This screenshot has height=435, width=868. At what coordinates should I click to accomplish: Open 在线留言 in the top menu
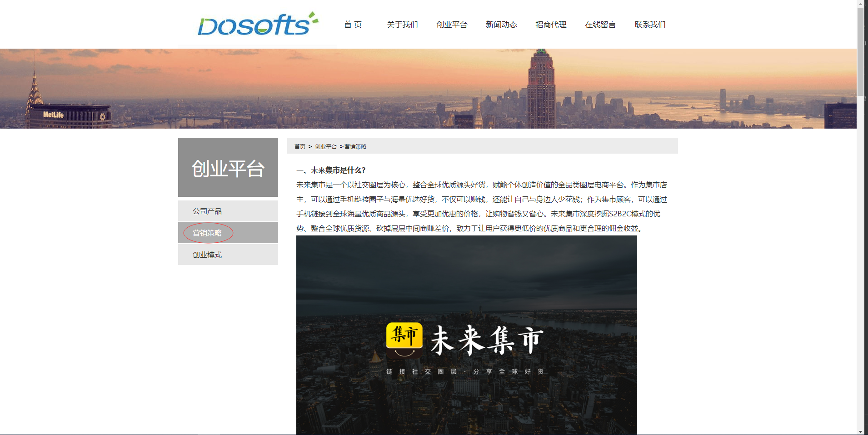[x=600, y=25]
